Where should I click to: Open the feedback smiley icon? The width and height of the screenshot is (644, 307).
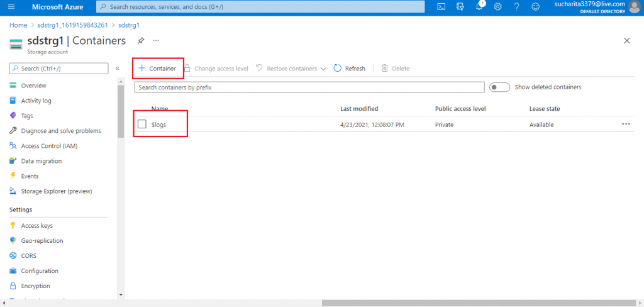point(536,7)
